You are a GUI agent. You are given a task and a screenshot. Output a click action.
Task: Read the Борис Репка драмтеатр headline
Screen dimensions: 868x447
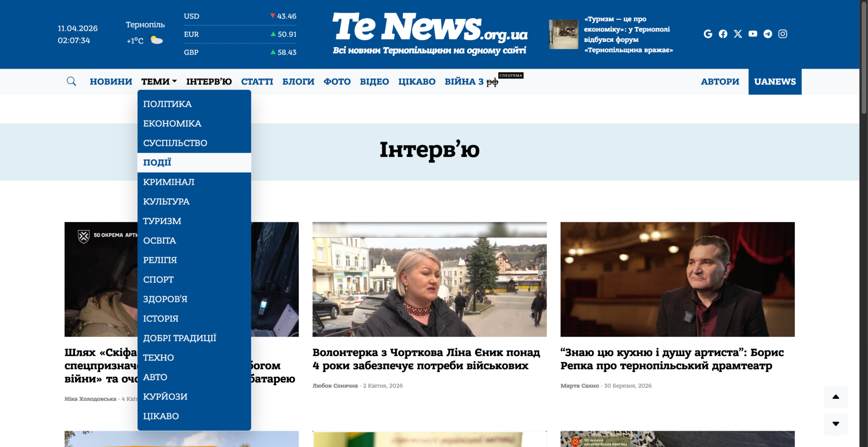672,359
